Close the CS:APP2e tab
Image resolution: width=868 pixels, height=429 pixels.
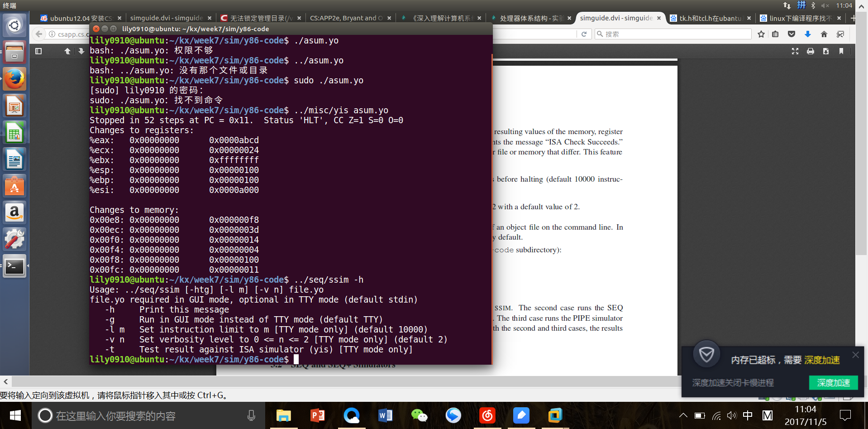pyautogui.click(x=389, y=18)
